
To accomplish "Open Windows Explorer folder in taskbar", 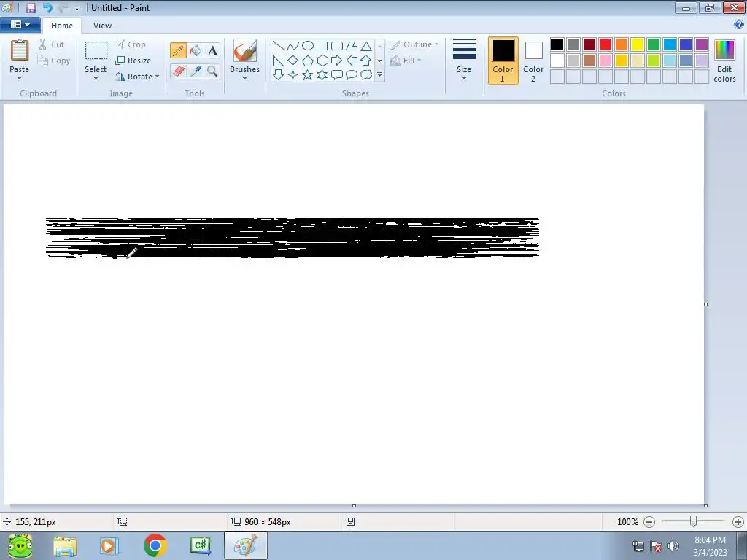I will 65,545.
